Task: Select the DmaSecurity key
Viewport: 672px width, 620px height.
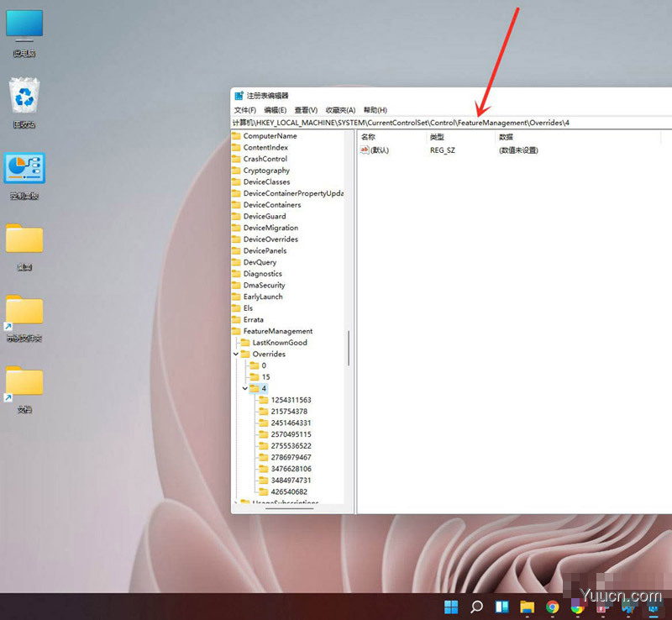Action: point(264,286)
